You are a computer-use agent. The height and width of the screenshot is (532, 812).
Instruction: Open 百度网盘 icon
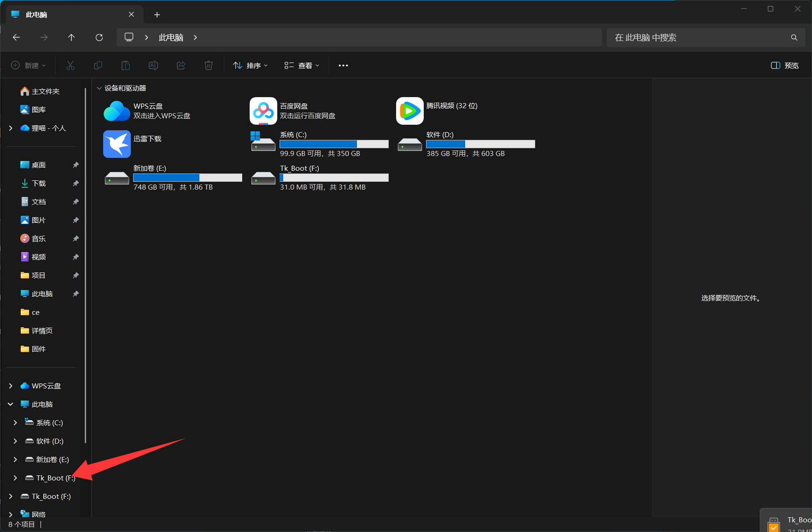pos(263,111)
